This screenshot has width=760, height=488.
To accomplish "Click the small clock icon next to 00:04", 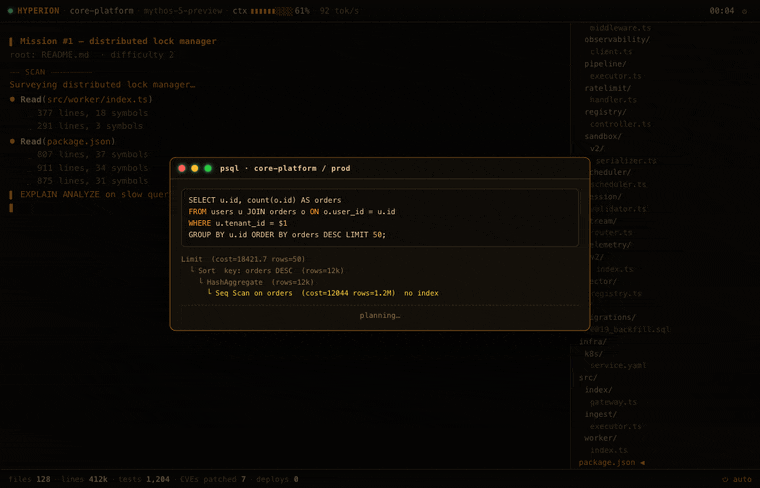I will point(744,11).
